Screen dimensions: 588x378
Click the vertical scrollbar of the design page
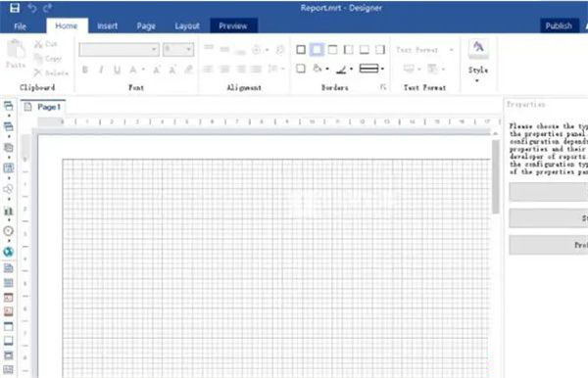pos(495,177)
